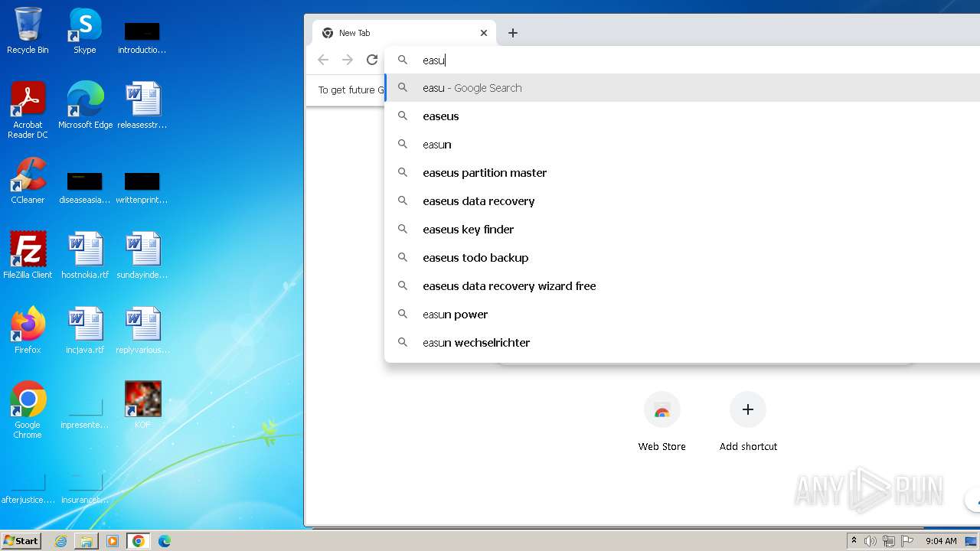Open the afterjustice... desktop file
Screen dimensions: 980x551
pyautogui.click(x=28, y=488)
